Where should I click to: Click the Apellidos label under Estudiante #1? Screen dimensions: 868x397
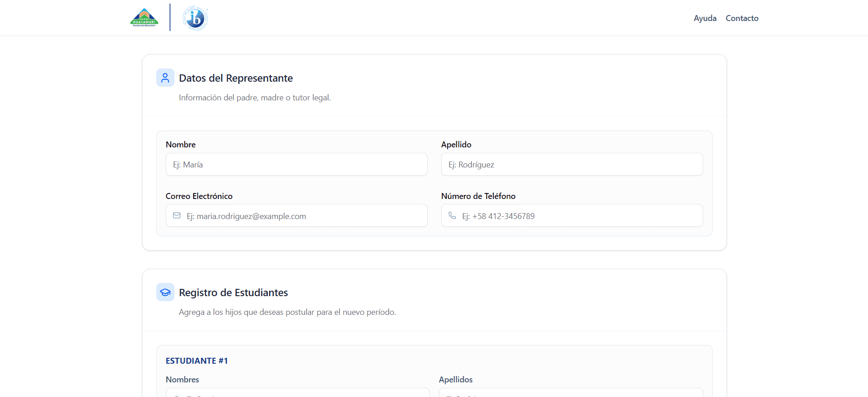coord(456,379)
